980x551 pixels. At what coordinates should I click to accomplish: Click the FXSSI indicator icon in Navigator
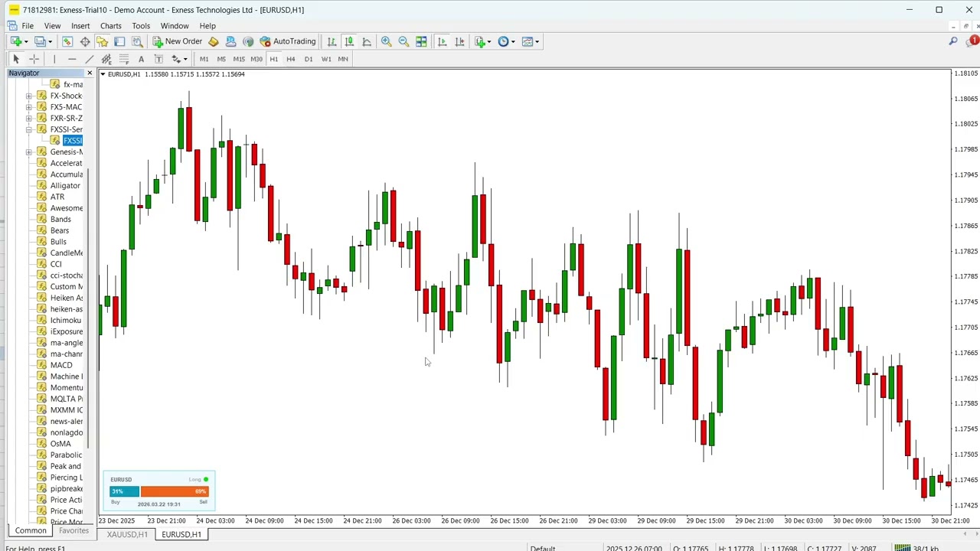(55, 140)
